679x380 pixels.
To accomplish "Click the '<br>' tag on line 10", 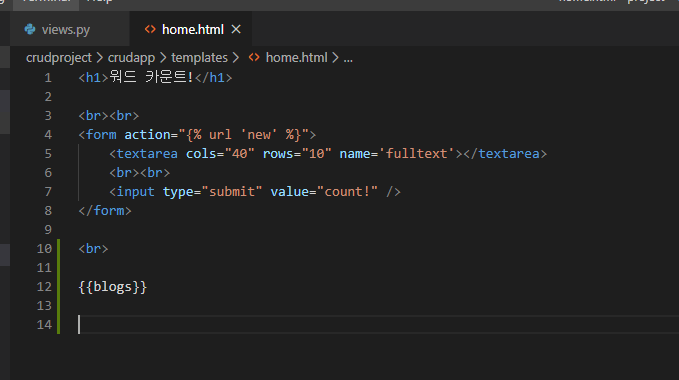I will click(x=93, y=249).
